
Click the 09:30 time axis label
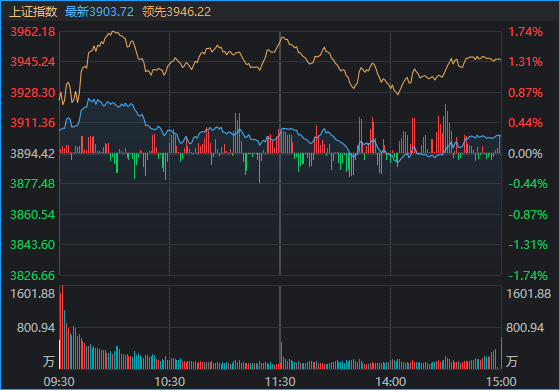59,382
